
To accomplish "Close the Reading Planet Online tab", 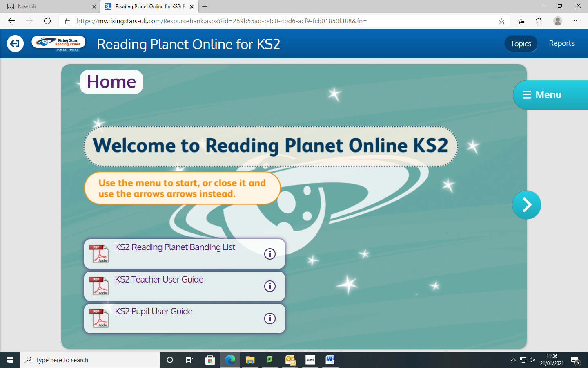I will pos(192,7).
